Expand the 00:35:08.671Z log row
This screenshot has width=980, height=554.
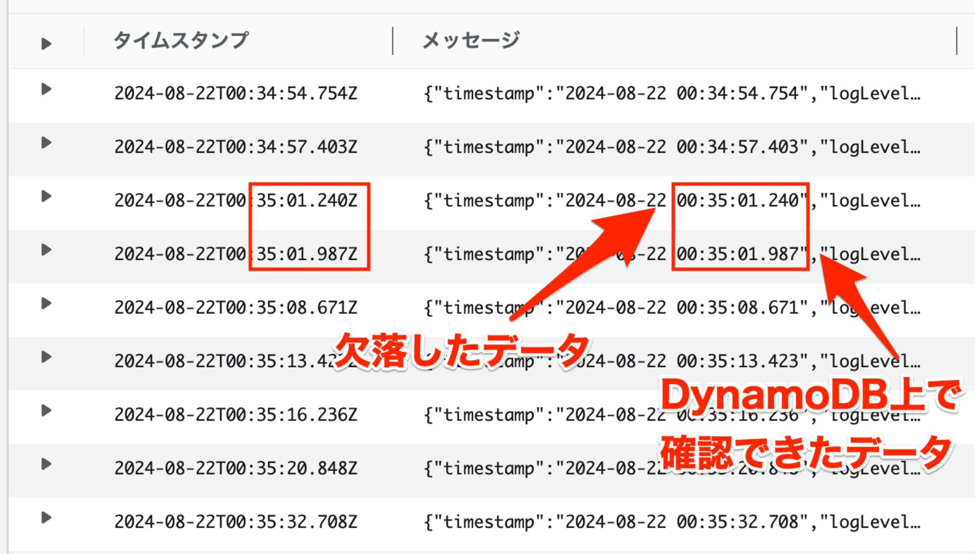coord(46,303)
